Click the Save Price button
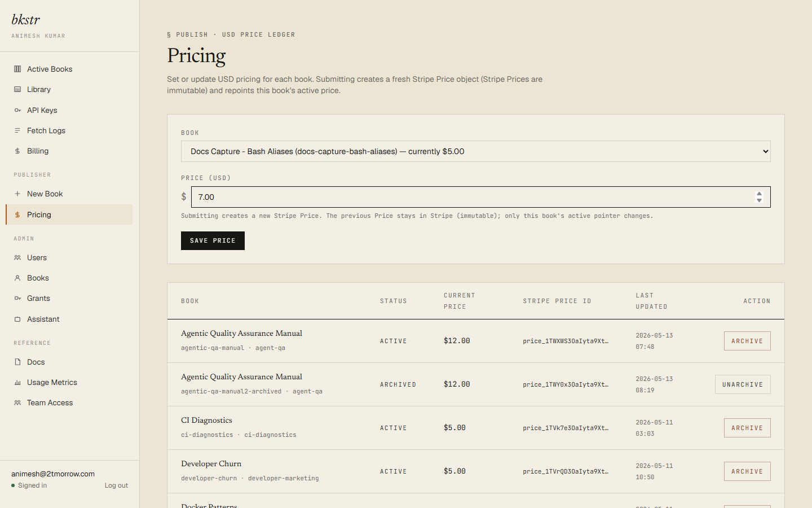This screenshot has height=508, width=812. 213,240
